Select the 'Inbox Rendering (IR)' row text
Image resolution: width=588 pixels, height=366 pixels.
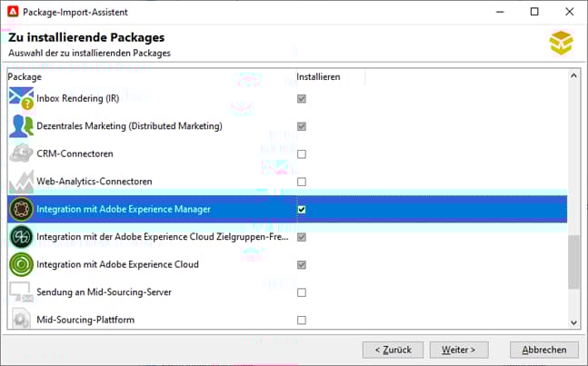(x=77, y=98)
